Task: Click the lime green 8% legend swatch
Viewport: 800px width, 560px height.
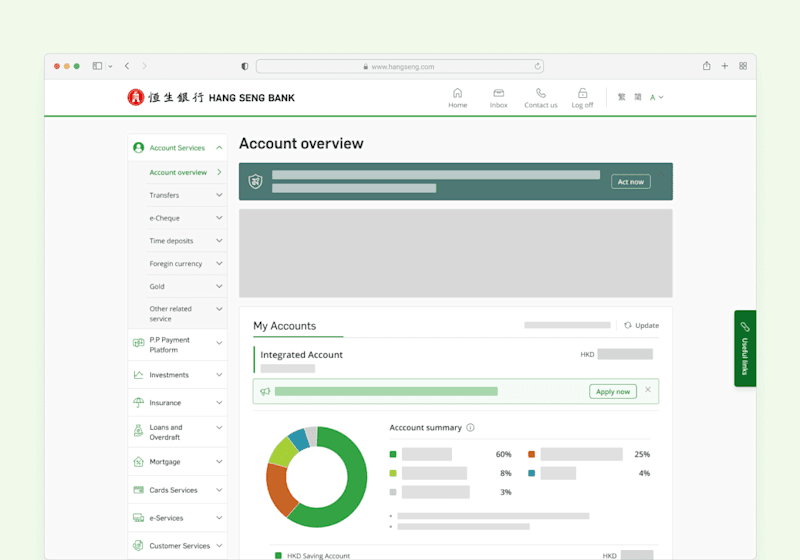Action: coord(393,473)
